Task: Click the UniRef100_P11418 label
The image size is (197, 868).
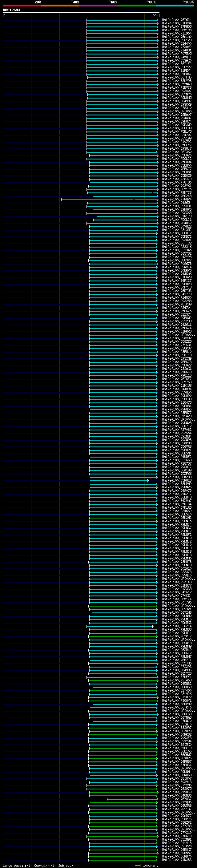Action: click(x=176, y=843)
